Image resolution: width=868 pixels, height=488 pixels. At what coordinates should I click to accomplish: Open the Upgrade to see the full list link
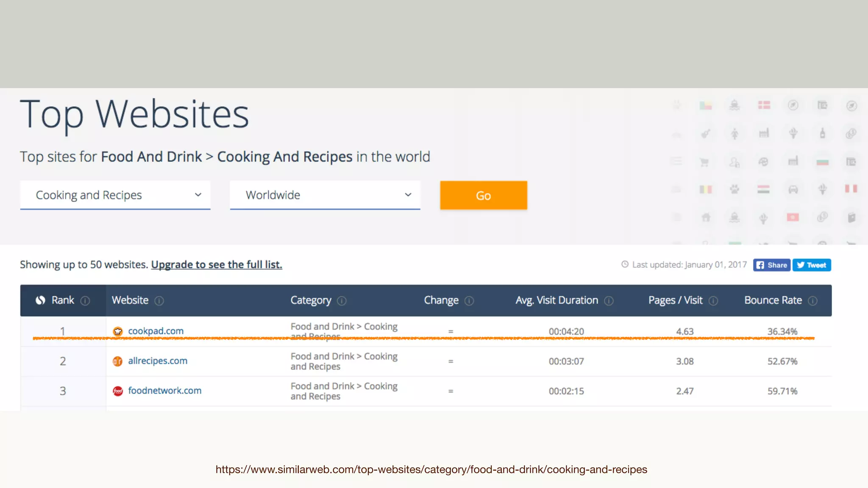(217, 264)
